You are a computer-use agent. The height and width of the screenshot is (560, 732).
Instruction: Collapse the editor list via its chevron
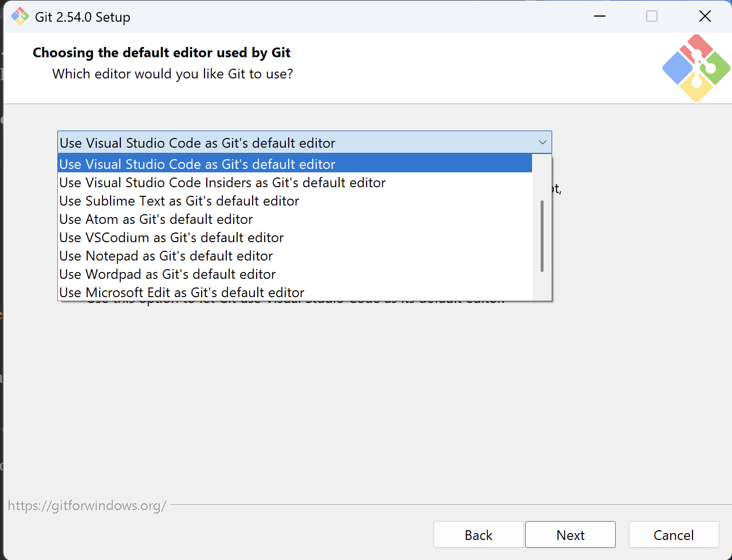point(542,142)
